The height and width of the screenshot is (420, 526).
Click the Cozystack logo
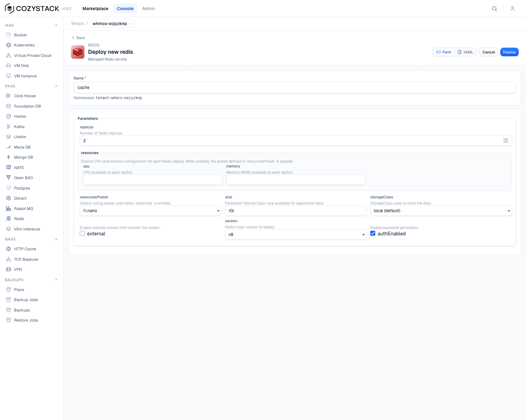pos(32,9)
